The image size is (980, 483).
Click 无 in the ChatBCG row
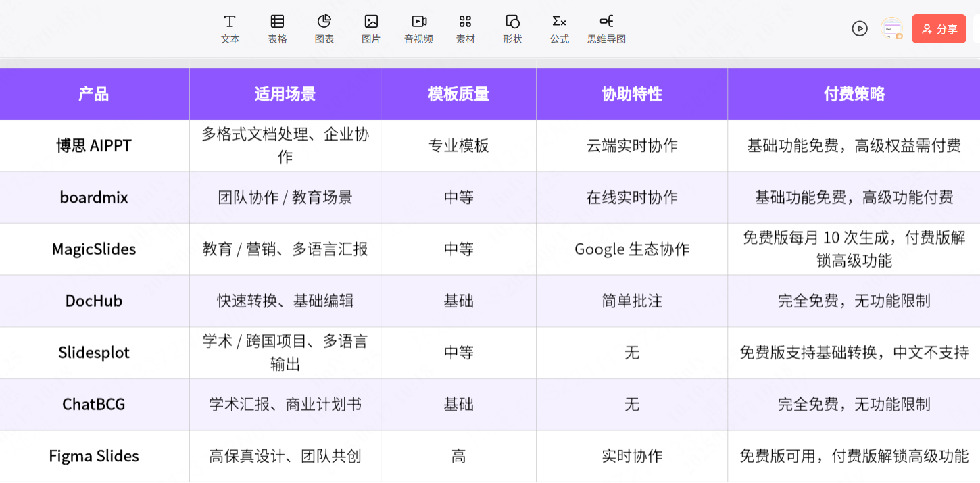tap(632, 404)
